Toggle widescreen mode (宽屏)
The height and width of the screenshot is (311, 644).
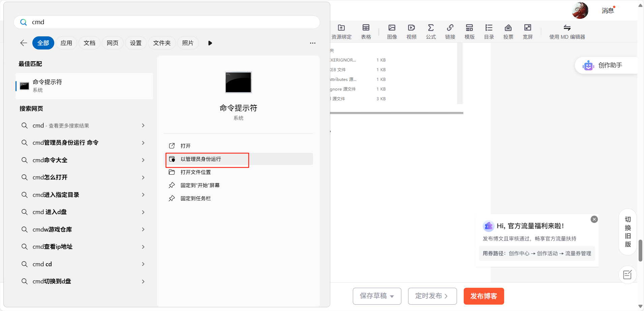527,31
